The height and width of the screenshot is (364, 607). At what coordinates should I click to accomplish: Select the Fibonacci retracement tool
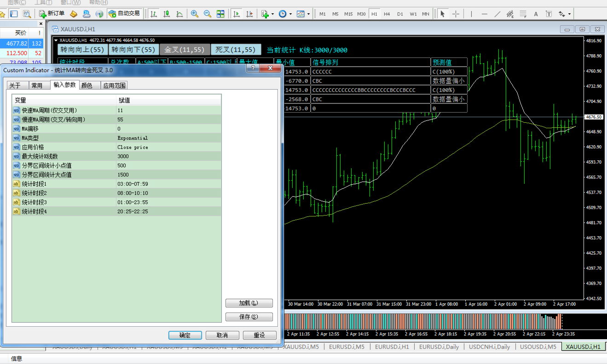pos(523,14)
